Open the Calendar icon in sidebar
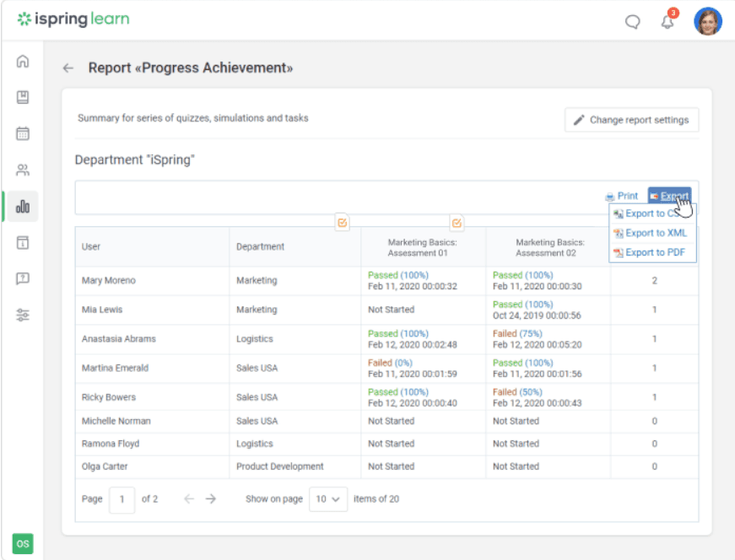This screenshot has height=560, width=735. click(23, 133)
